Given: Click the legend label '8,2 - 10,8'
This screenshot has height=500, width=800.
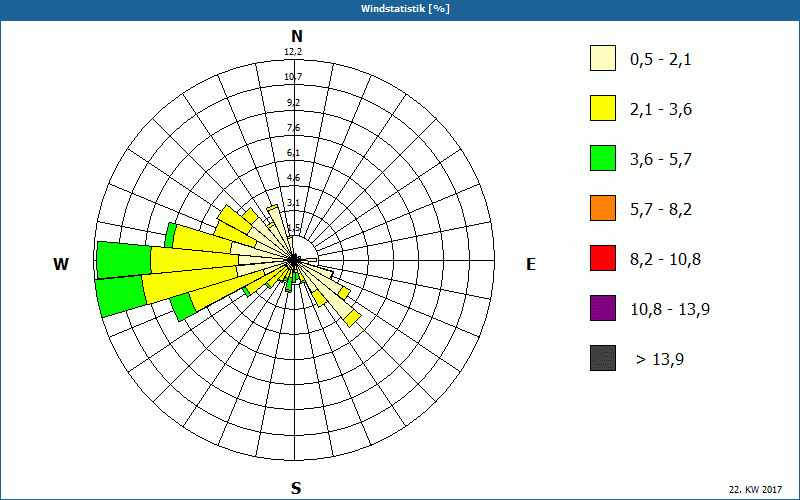Looking at the screenshot, I should [665, 260].
